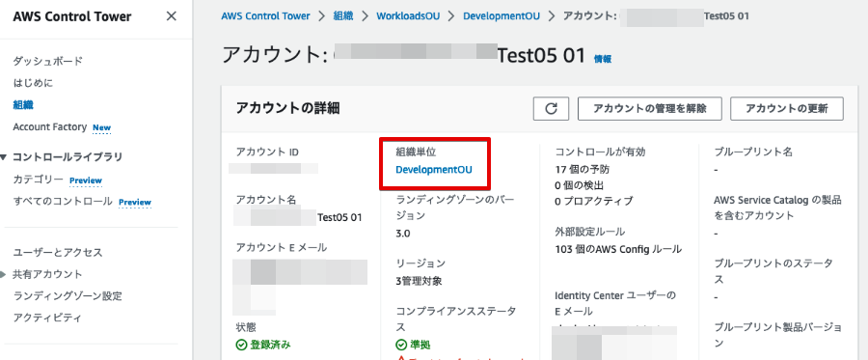Screen dimensions: 868x360
Task: Select すべてのコントロール in the sidebar
Action: click(x=63, y=202)
